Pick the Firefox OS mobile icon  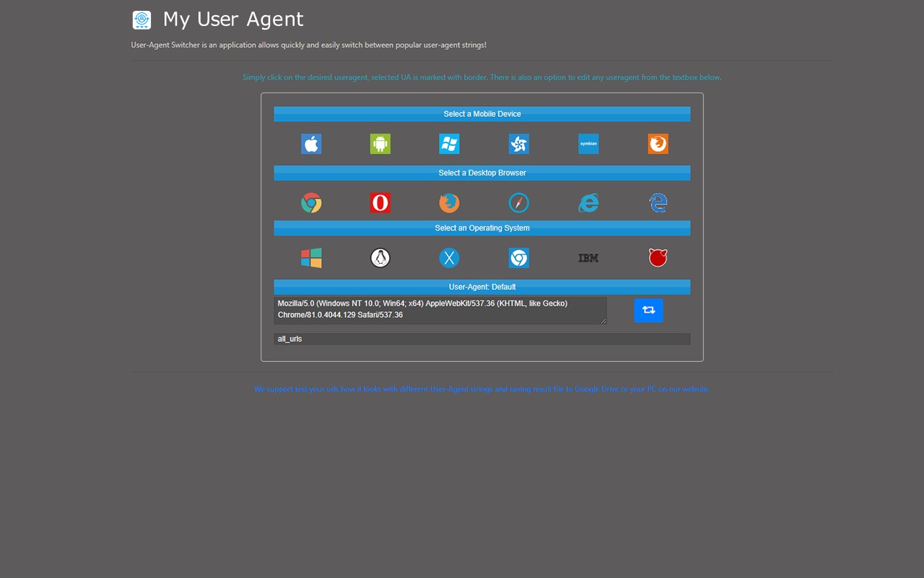click(658, 144)
